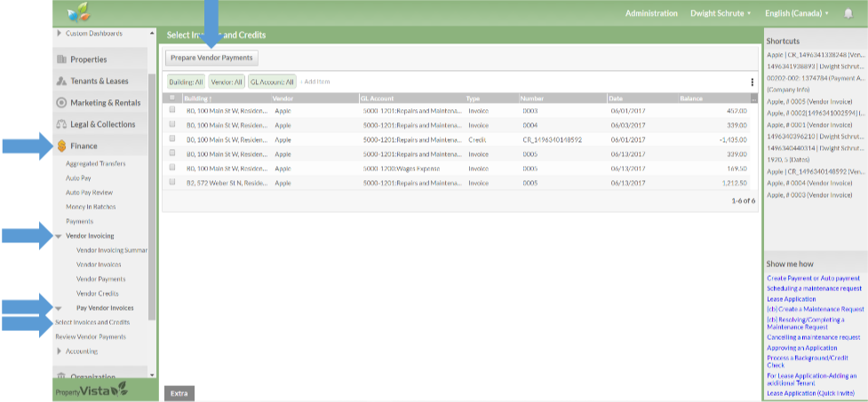
Task: Tick the select-all checkbox in table header
Action: click(172, 98)
